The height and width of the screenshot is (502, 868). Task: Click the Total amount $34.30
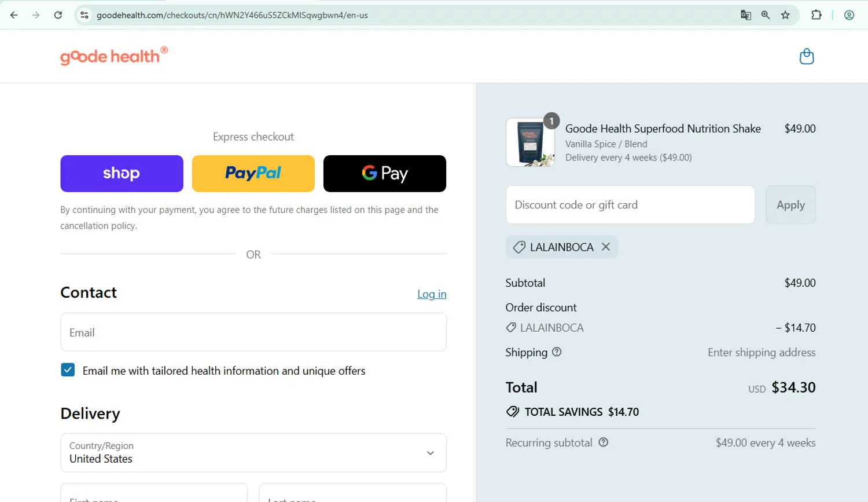coord(793,387)
